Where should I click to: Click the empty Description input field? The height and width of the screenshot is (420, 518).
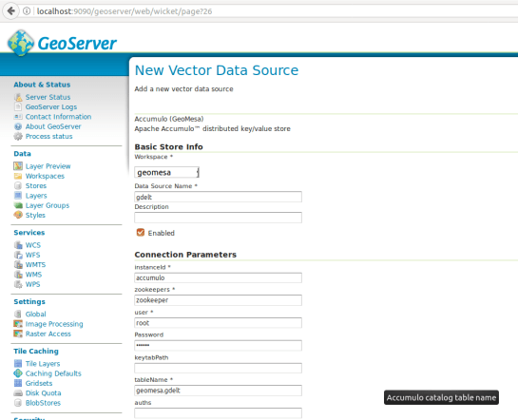[218, 218]
